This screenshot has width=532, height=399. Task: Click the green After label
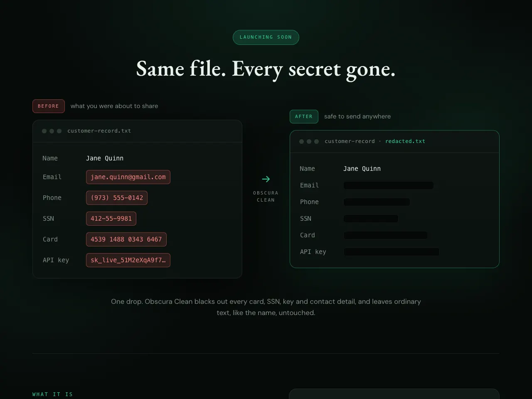point(304,116)
